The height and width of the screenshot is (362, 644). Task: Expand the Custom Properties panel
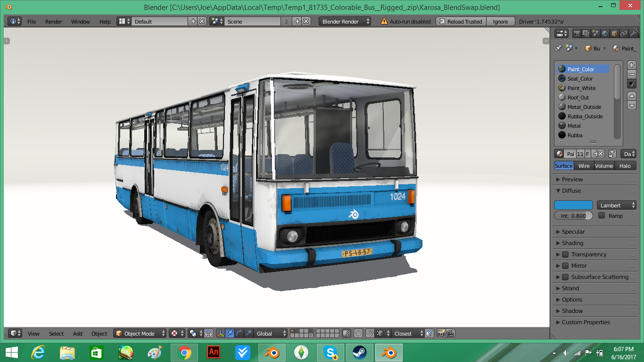click(x=594, y=322)
